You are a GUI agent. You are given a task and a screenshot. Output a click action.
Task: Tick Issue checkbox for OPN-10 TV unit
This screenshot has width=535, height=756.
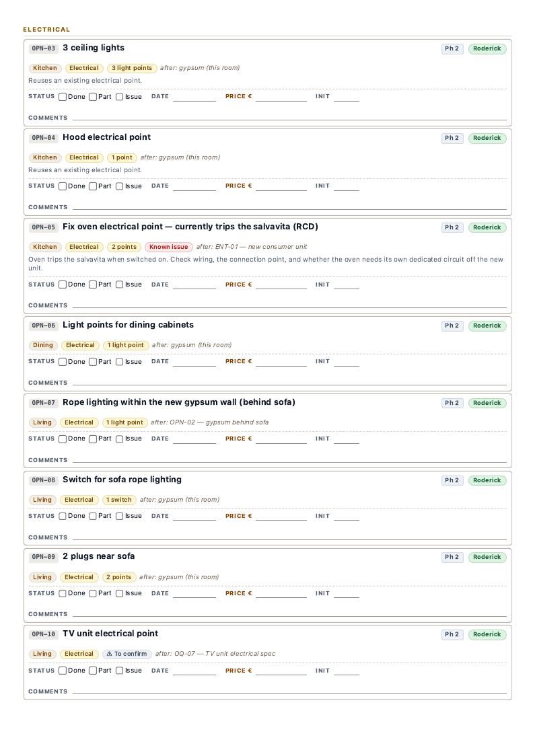tap(119, 671)
